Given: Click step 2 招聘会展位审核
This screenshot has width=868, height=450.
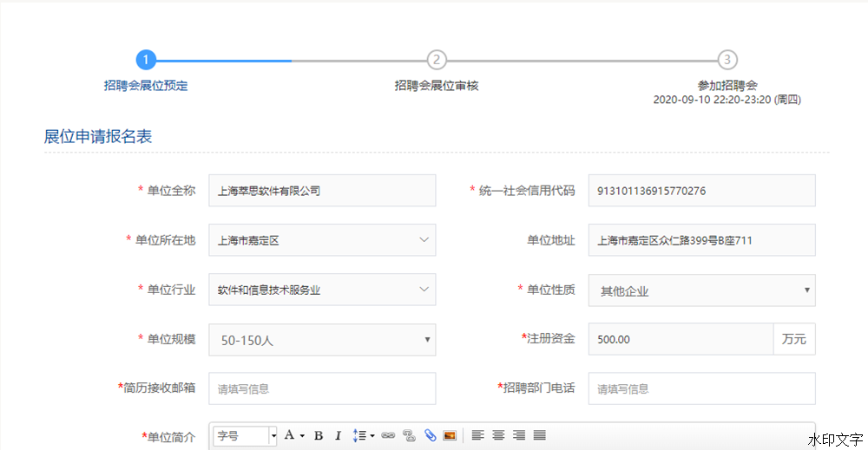Looking at the screenshot, I should click(437, 60).
